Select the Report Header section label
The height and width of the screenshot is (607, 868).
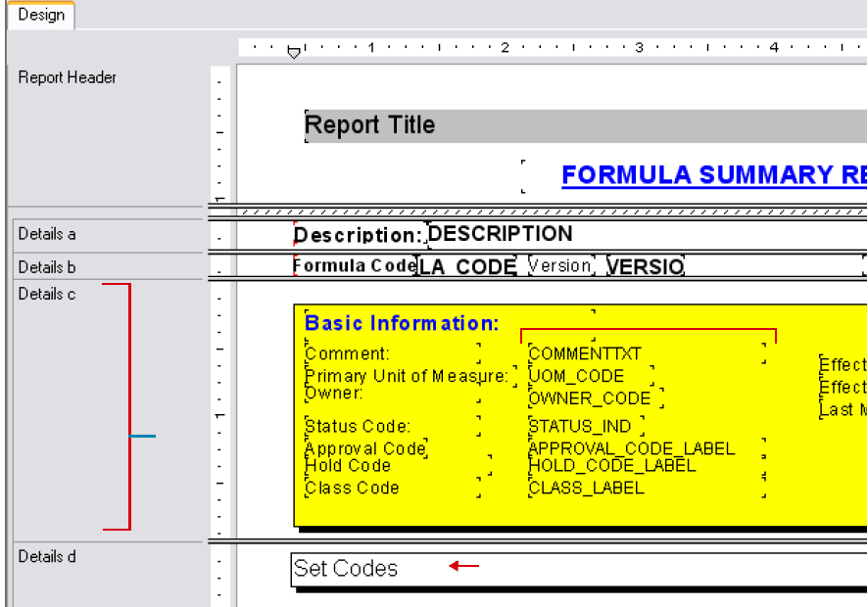pyautogui.click(x=67, y=77)
